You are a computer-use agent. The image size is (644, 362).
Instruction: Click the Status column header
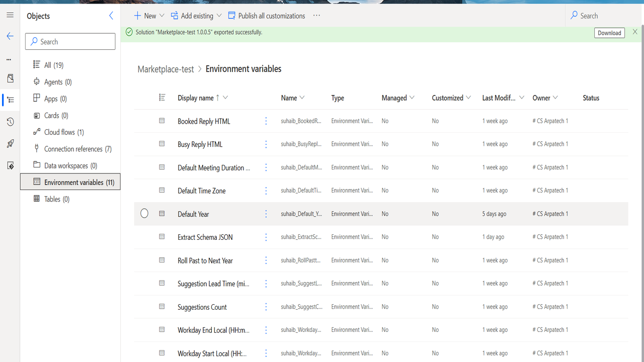point(591,98)
